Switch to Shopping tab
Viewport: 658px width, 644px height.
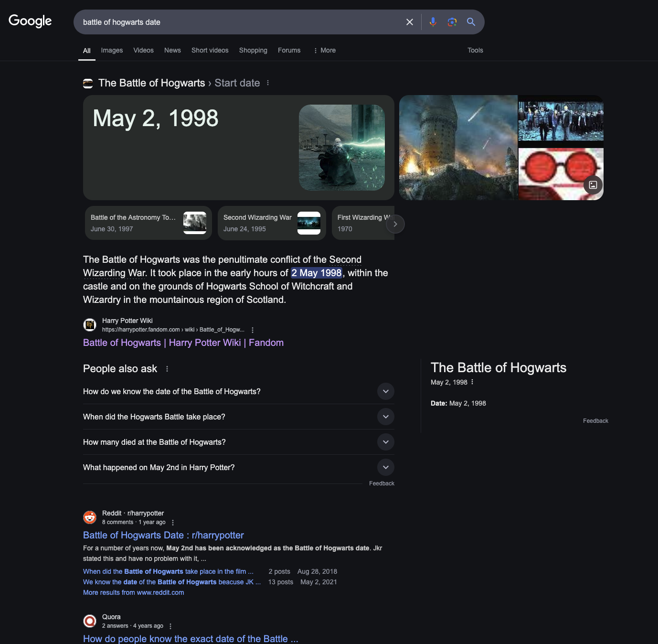click(253, 50)
